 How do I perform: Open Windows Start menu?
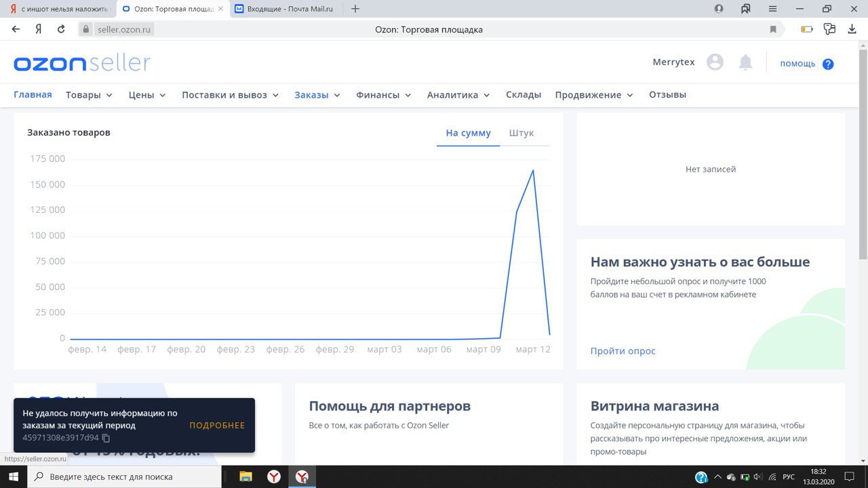point(14,476)
